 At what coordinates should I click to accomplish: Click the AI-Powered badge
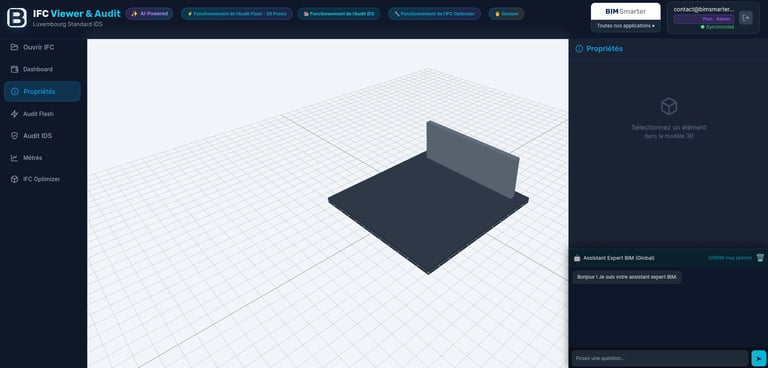point(149,14)
